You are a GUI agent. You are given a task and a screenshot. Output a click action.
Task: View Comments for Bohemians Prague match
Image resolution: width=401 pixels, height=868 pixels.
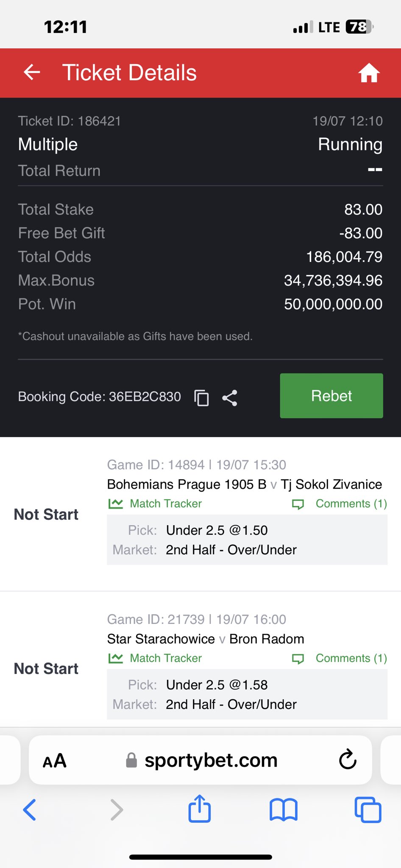click(351, 504)
